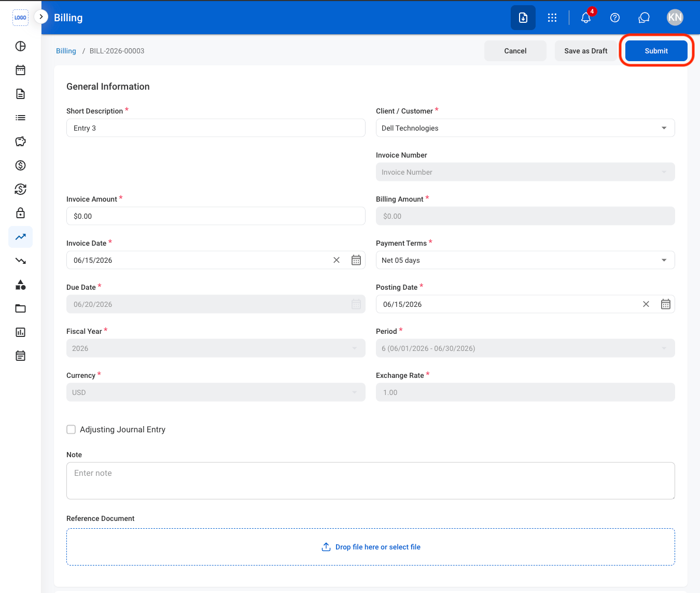Click the Invoice Amount field
This screenshot has width=700, height=593.
[x=216, y=216]
